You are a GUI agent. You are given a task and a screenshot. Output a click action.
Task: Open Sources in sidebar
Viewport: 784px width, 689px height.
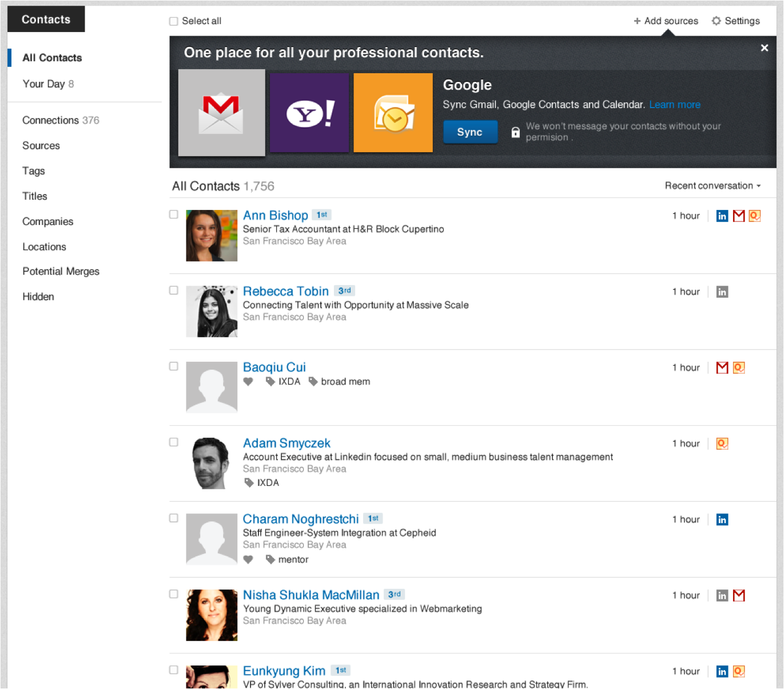(41, 146)
